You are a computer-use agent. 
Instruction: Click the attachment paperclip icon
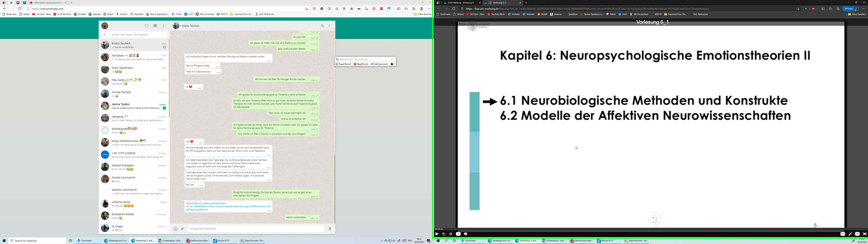(x=183, y=229)
